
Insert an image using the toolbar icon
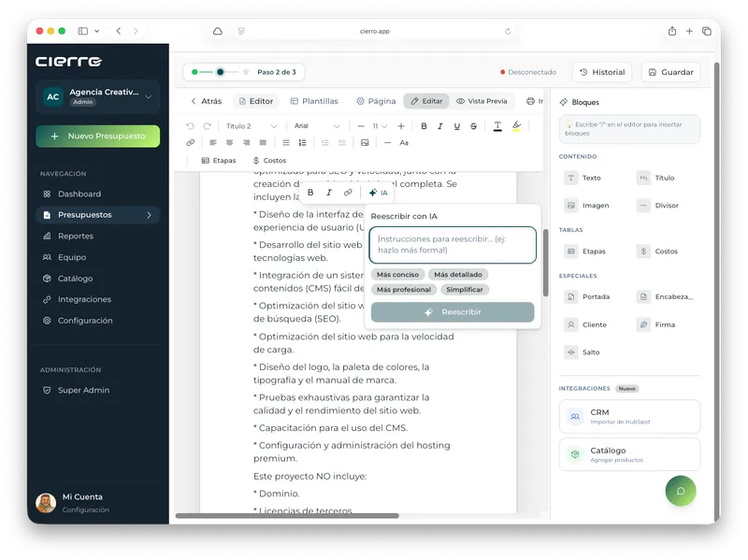(x=365, y=143)
